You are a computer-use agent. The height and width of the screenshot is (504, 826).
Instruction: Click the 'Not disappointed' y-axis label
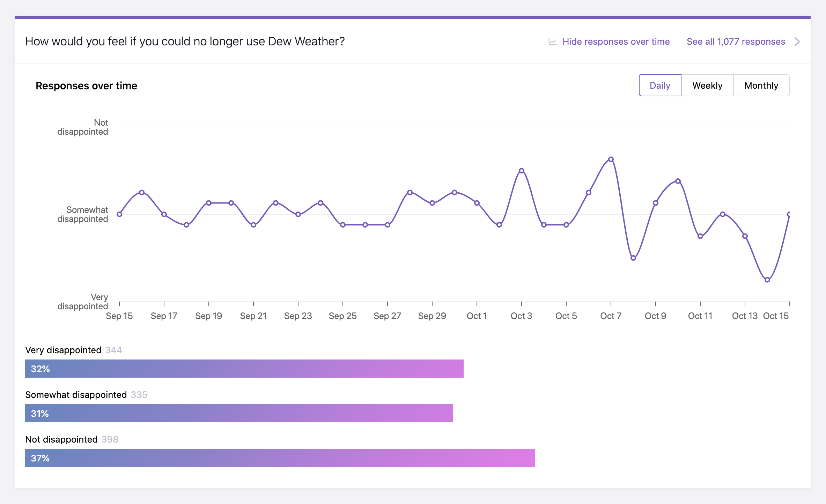(83, 127)
